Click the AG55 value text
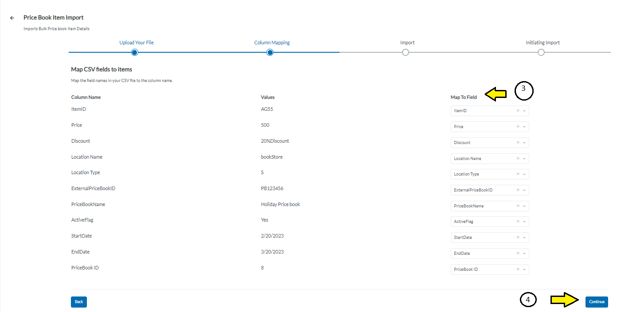 (x=267, y=109)
